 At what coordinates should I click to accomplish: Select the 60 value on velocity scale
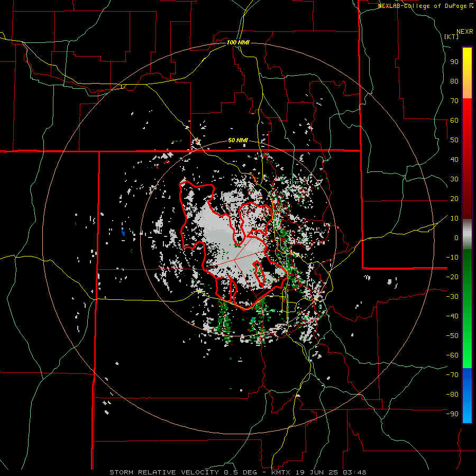coord(454,121)
